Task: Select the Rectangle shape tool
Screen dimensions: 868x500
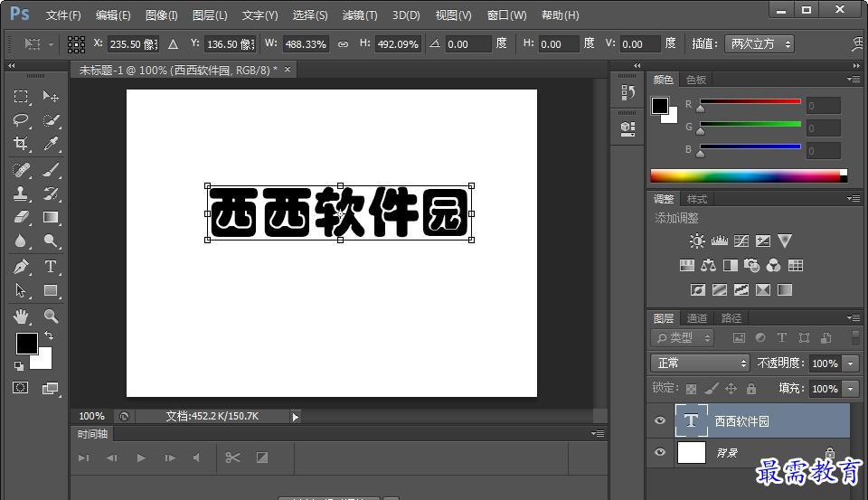Action: coord(51,290)
